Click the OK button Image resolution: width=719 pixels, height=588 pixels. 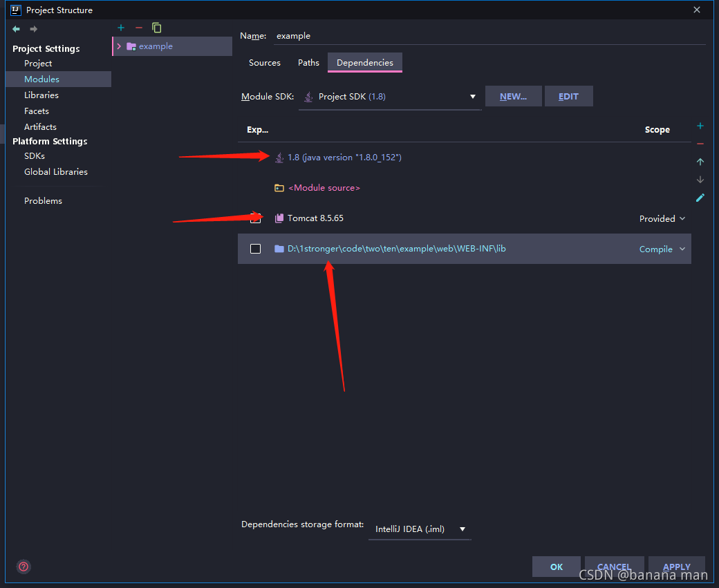(557, 567)
